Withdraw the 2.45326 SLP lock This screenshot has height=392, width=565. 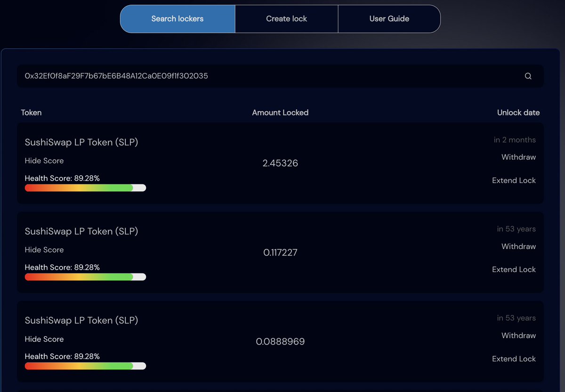click(518, 157)
